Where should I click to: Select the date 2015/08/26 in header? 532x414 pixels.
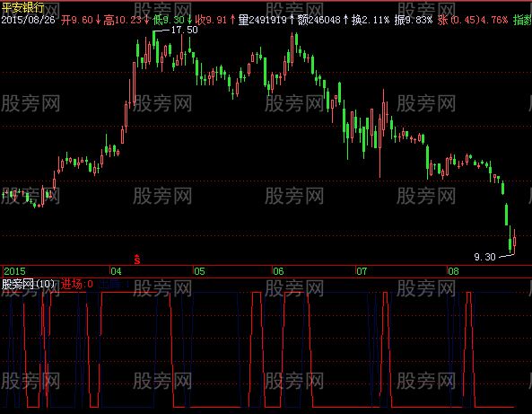pos(28,20)
